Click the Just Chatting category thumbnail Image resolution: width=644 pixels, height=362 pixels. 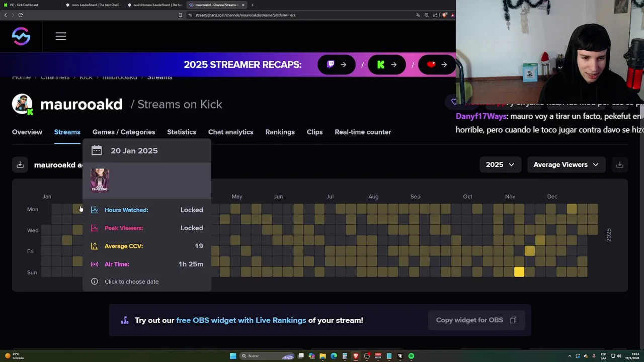(x=100, y=180)
